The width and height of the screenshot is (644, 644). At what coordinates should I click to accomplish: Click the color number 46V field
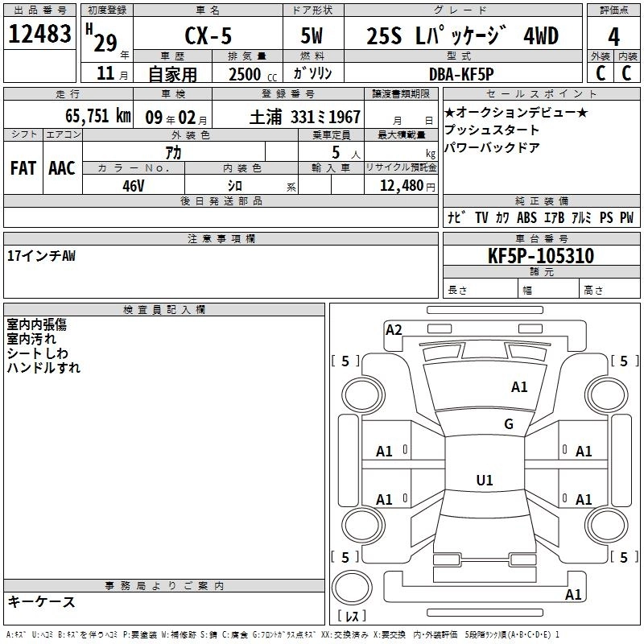133,185
